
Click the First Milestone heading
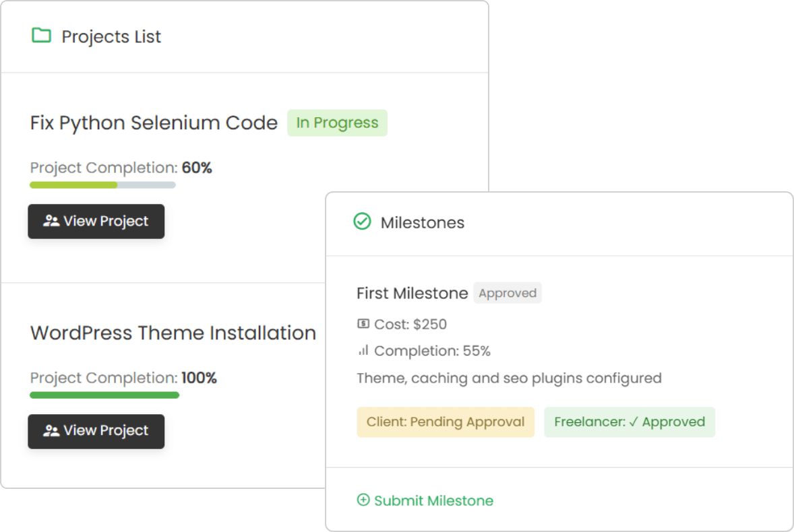tap(412, 293)
